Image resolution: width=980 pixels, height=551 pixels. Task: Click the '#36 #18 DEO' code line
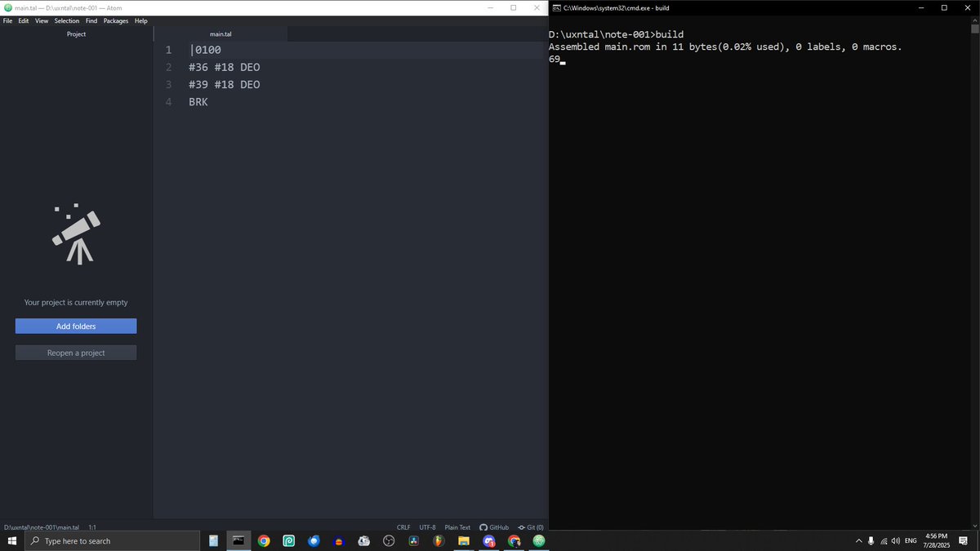[x=225, y=67]
